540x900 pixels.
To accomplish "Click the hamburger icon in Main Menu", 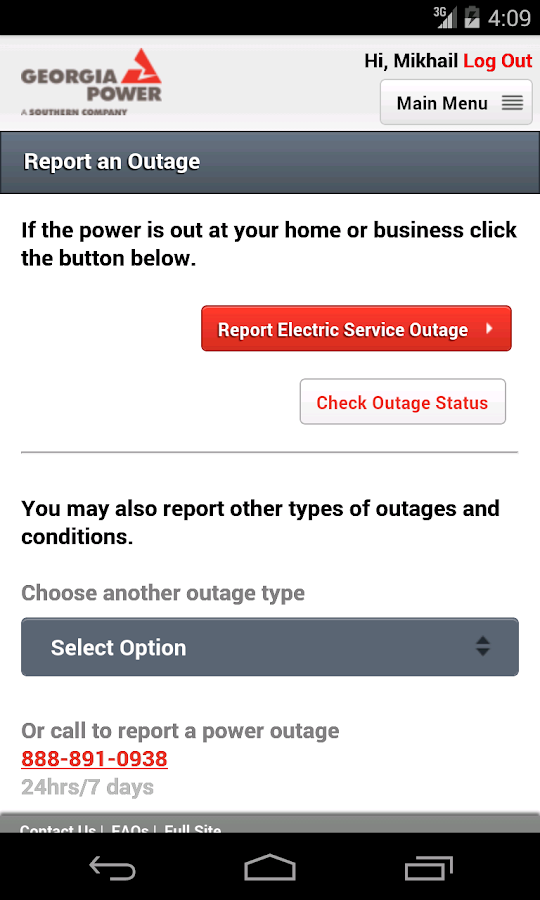I will tap(512, 103).
